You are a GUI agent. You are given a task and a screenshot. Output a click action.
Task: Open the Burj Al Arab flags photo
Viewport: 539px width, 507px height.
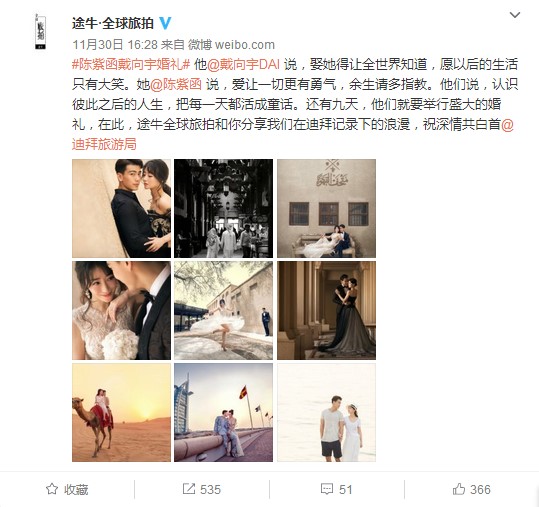[223, 412]
